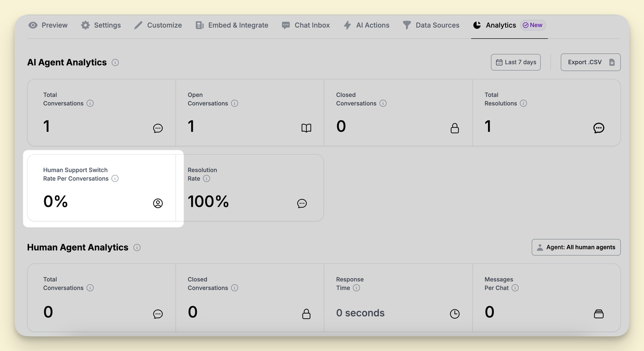Viewport: 644px width, 351px height.
Task: Click lock icon in Human Closed Conversations card
Action: point(306,314)
